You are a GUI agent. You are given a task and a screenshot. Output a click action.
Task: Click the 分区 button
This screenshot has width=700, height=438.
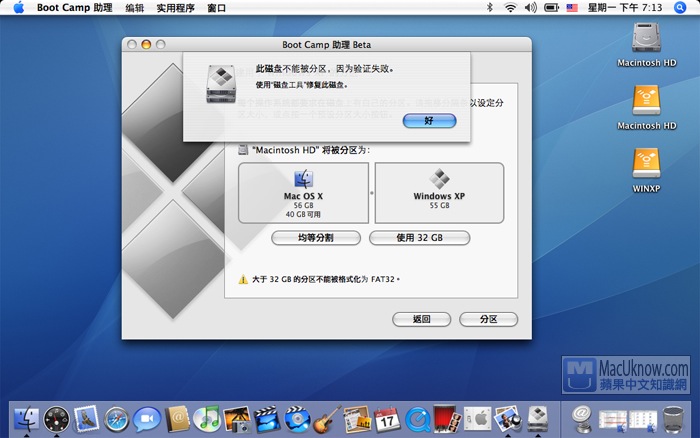[x=488, y=319]
